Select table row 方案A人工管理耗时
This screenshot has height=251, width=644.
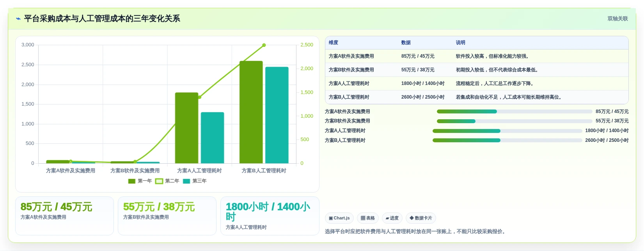(477, 83)
